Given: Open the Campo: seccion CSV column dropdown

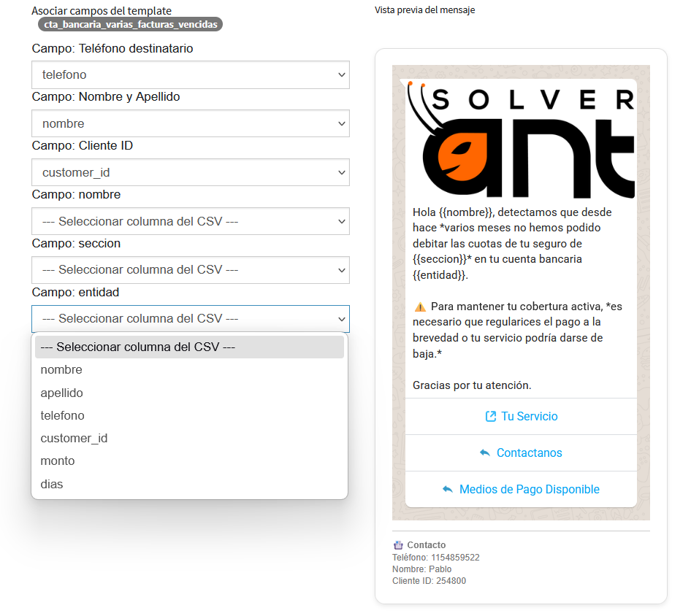Looking at the screenshot, I should tap(191, 270).
